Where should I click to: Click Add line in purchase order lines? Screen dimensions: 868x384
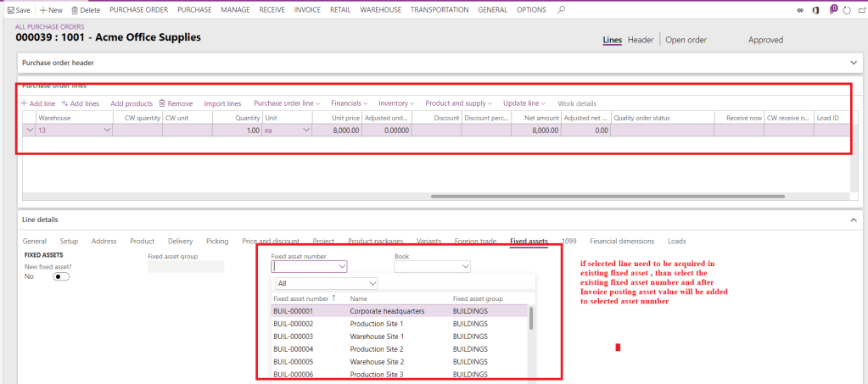point(38,103)
